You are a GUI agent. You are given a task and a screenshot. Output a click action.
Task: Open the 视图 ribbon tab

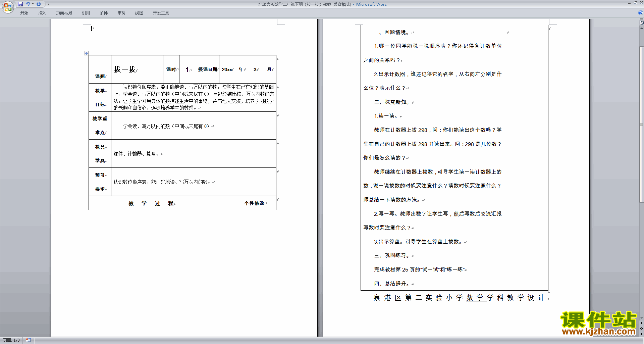[139, 13]
